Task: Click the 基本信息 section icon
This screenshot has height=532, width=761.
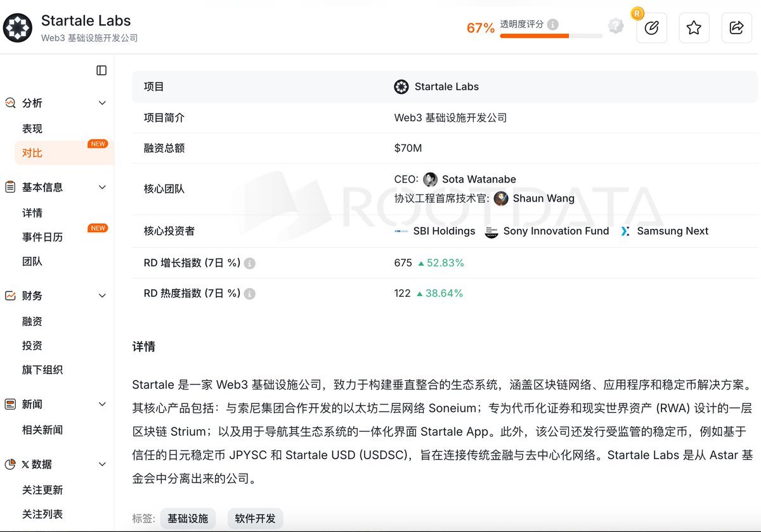Action: point(10,187)
